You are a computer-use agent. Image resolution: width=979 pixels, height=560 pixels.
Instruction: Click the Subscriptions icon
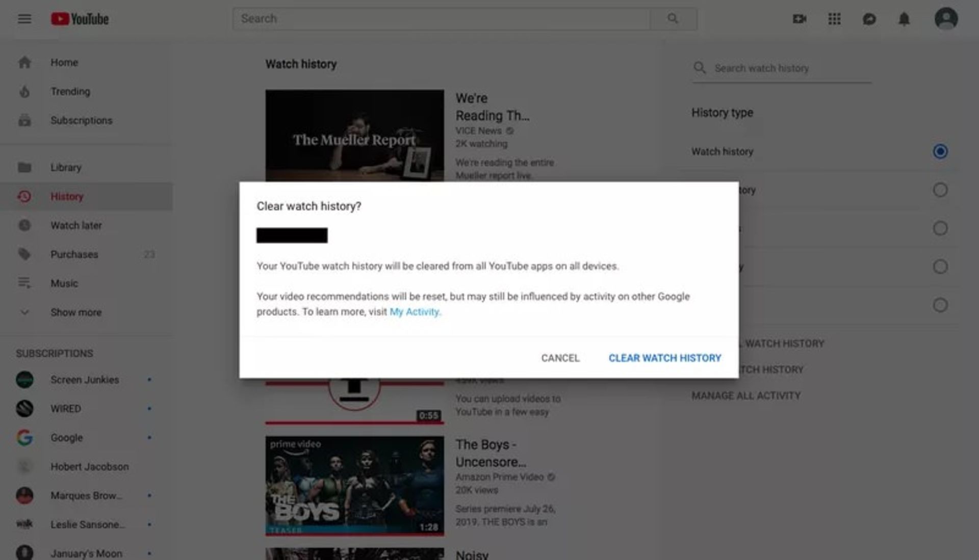pos(23,120)
